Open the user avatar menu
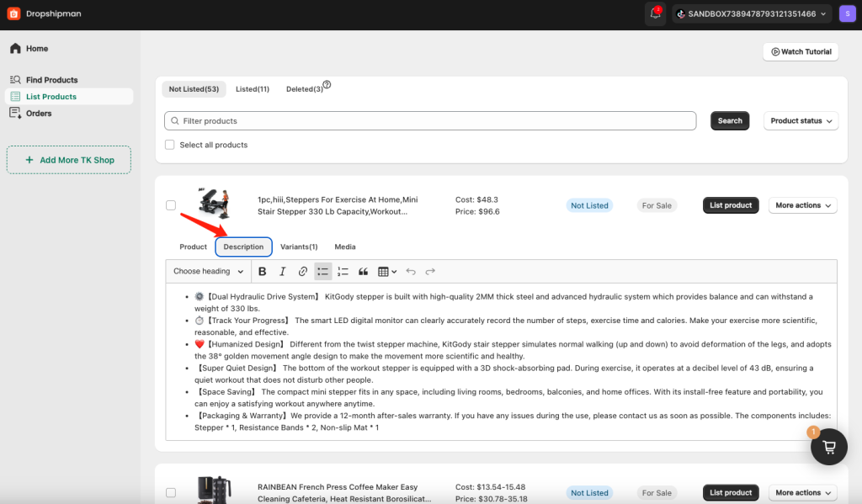Screen dimensions: 862x504 (x=847, y=13)
